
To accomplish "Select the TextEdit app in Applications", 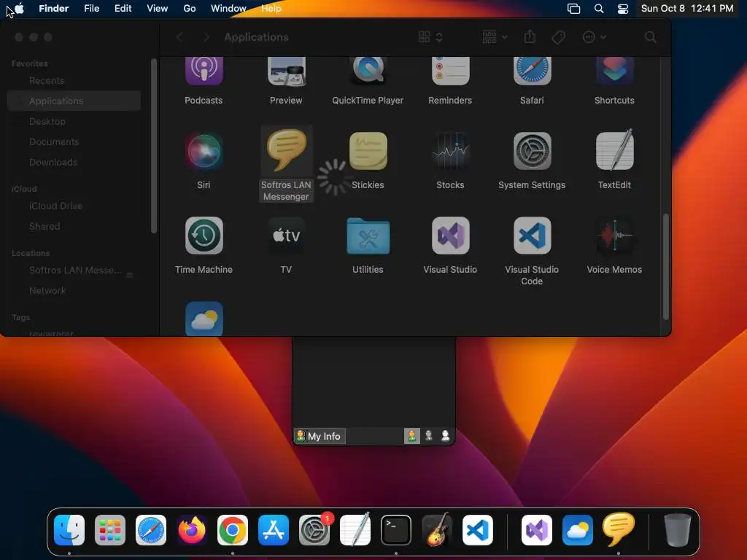I will tap(614, 150).
